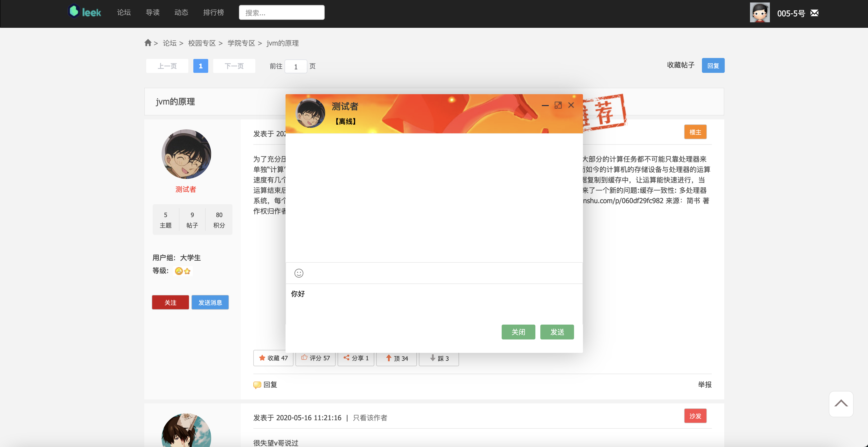Click the 80 积分 stat

click(x=219, y=220)
